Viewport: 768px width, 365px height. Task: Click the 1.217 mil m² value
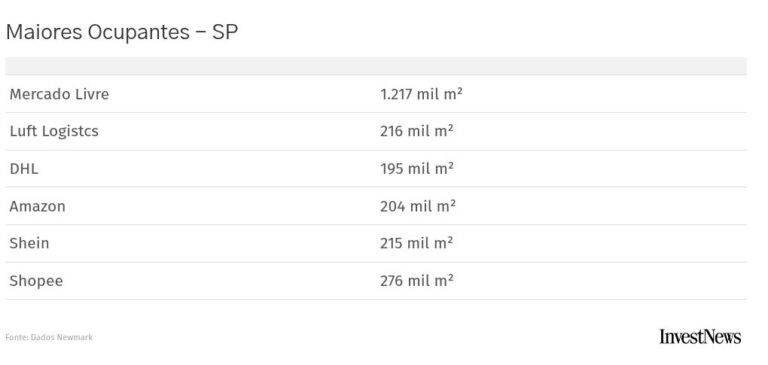(421, 94)
